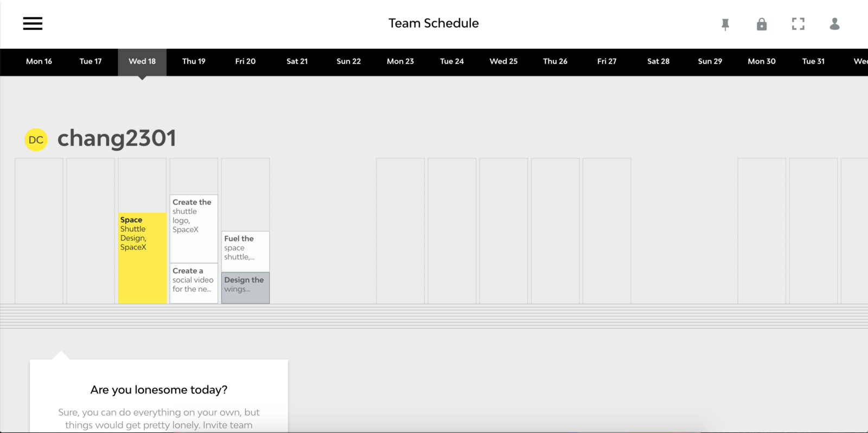
Task: Open Create the shuttle logo task
Action: coord(194,228)
